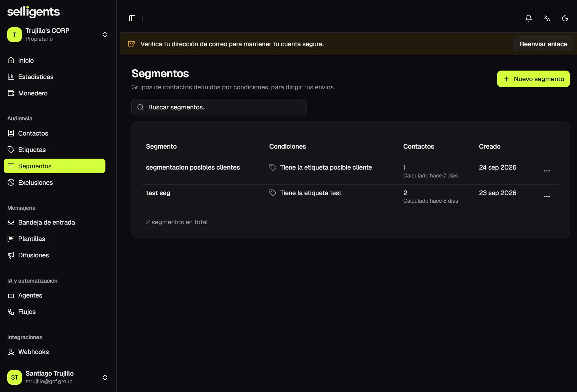Screen dimensions: 577x392
Task: Open Agentes in sidebar
Action: pyautogui.click(x=54, y=295)
